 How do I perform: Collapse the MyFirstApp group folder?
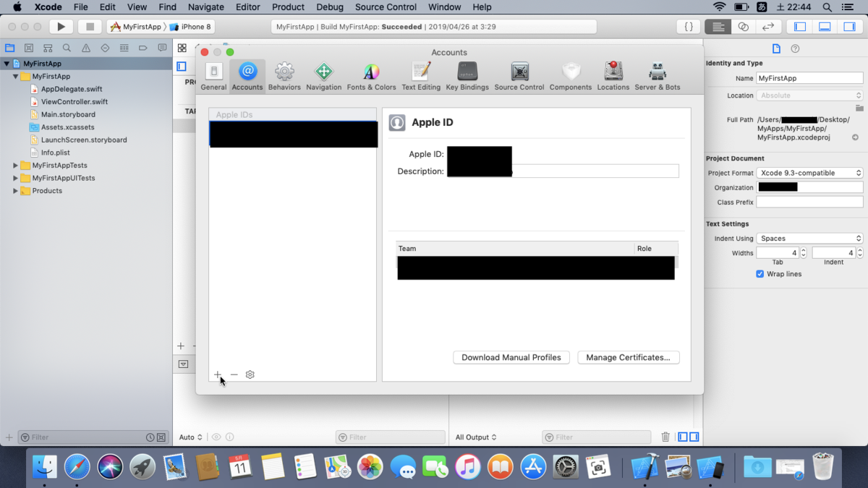pos(15,77)
